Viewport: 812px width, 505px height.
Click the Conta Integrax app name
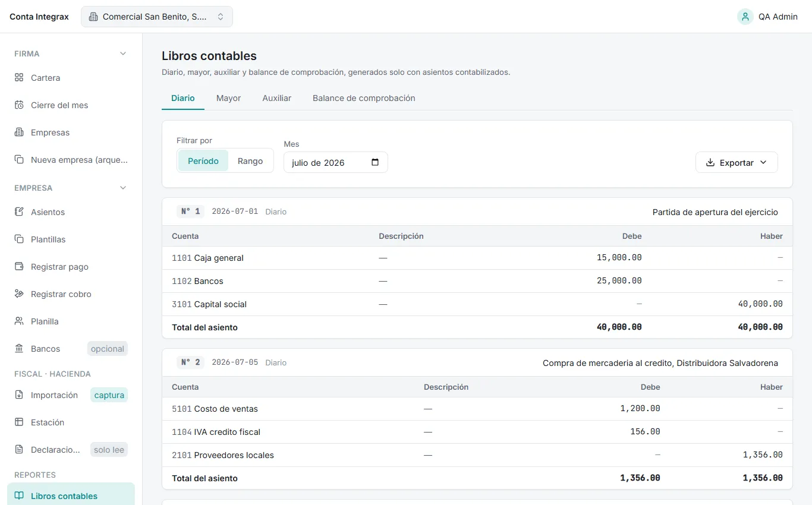click(39, 17)
